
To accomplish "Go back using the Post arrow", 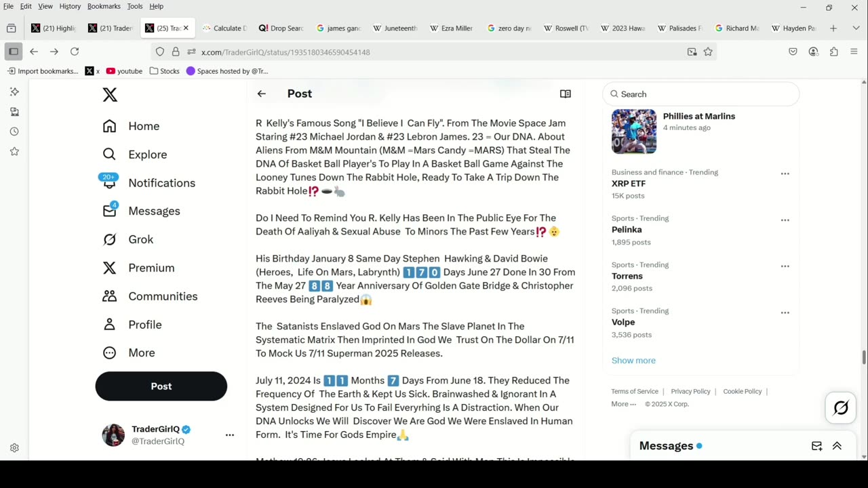I will pos(261,94).
